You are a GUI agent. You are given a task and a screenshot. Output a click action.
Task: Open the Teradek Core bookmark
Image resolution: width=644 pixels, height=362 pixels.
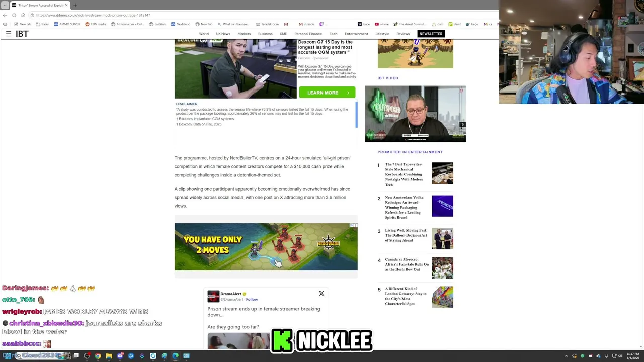[267, 24]
